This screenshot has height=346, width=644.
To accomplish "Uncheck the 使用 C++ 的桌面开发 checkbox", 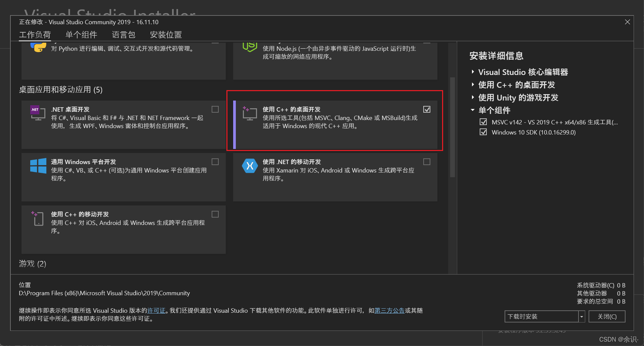I will pyautogui.click(x=427, y=109).
